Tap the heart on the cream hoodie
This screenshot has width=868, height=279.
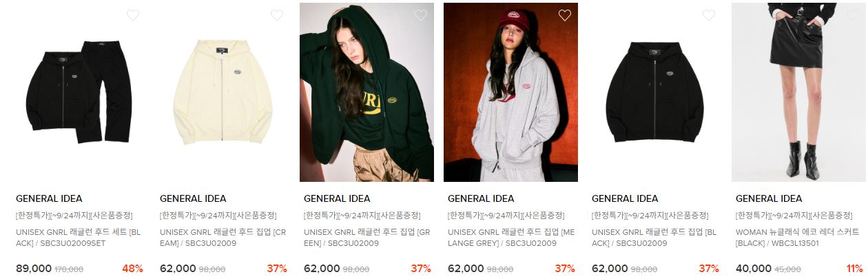277,15
